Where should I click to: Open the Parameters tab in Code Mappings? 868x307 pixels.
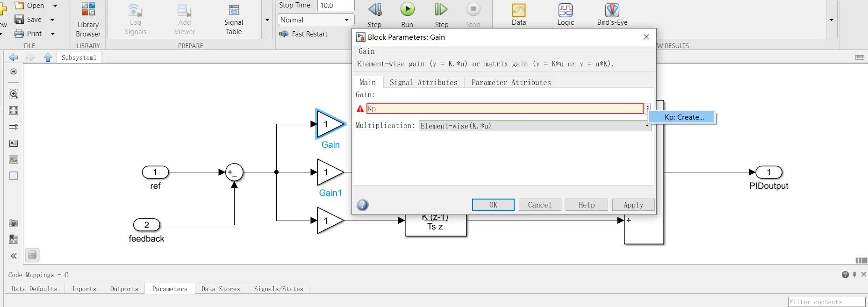[170, 289]
